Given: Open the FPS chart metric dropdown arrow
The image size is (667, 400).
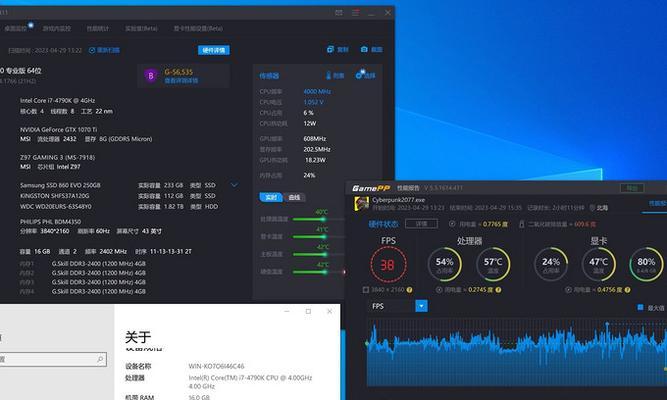Looking at the screenshot, I should (421, 306).
